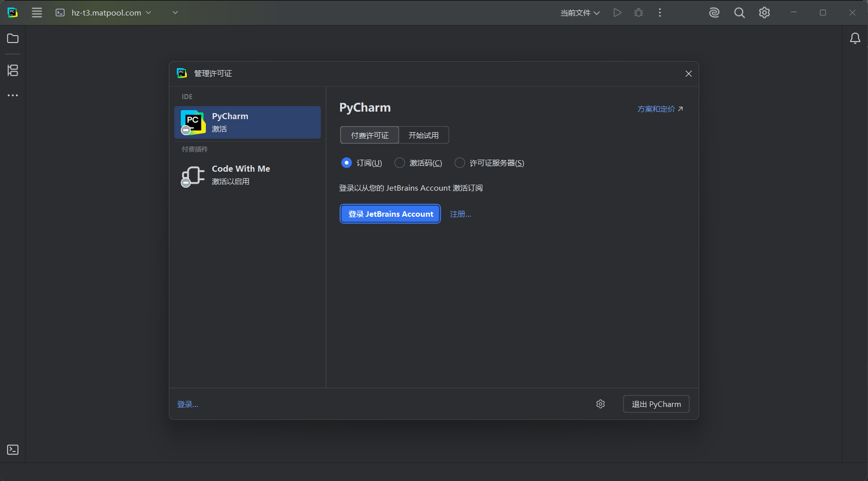The height and width of the screenshot is (481, 868).
Task: Click the PyCharm logo in title bar
Action: 13,13
